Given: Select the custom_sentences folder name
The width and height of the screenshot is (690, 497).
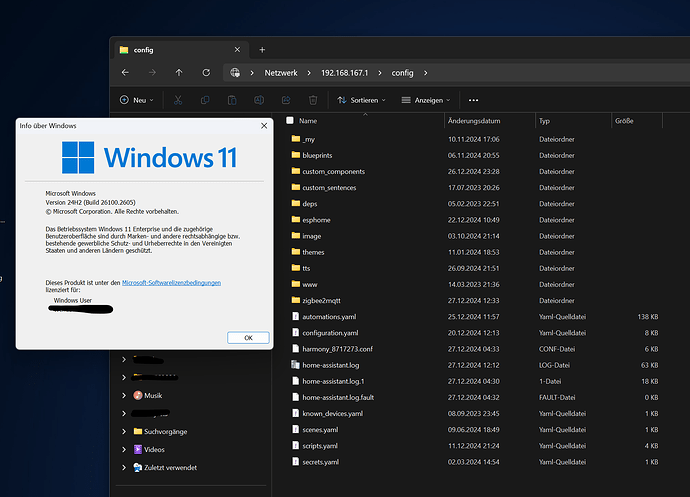Looking at the screenshot, I should (x=329, y=188).
